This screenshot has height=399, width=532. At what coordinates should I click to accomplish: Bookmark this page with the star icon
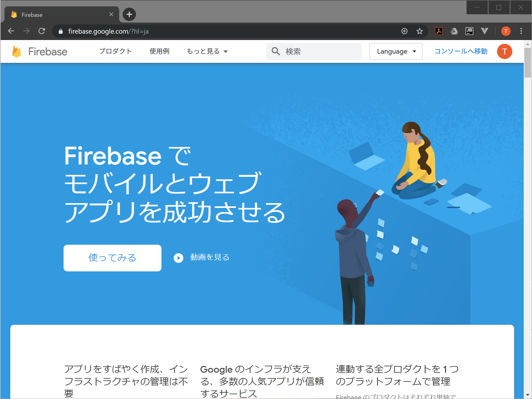click(419, 31)
